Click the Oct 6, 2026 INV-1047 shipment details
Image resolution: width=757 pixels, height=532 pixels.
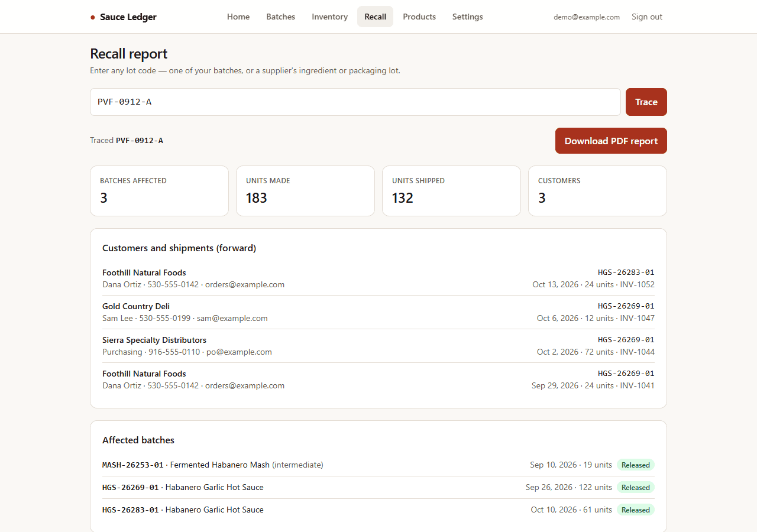point(596,318)
